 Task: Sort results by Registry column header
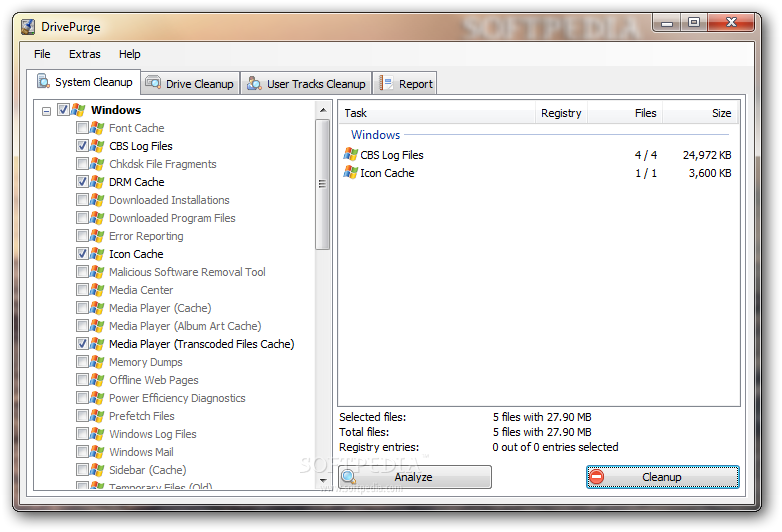[x=561, y=113]
